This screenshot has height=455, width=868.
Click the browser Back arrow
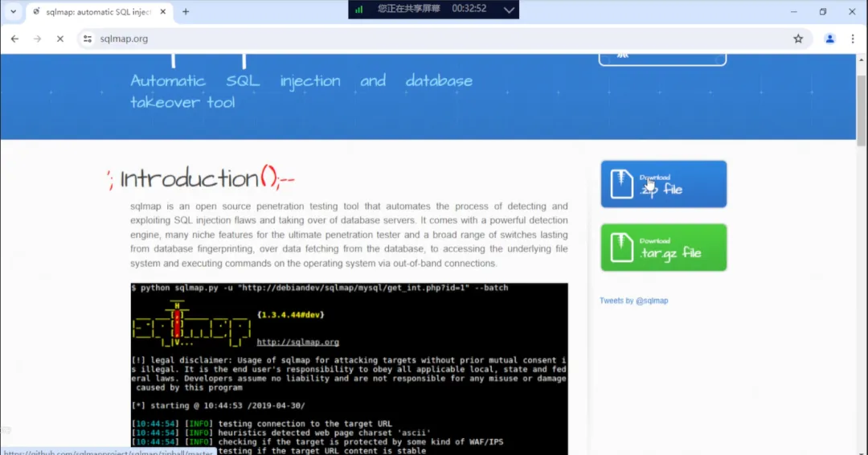pos(15,39)
